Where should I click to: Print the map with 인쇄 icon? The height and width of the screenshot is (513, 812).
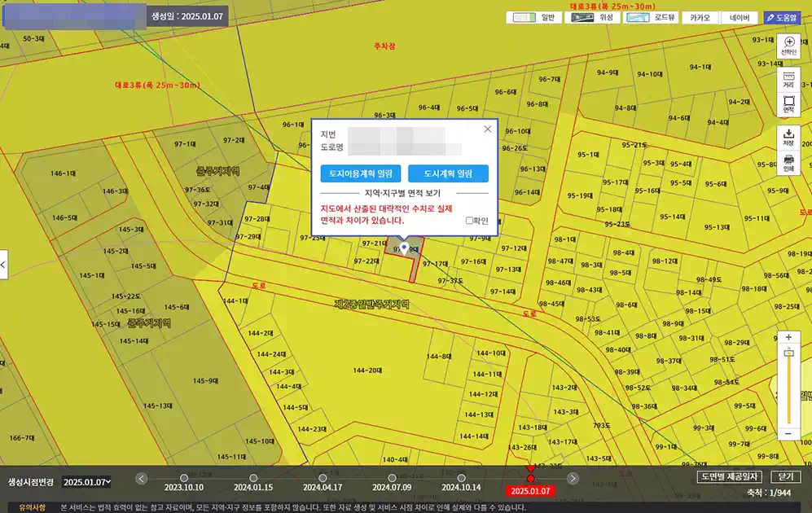pyautogui.click(x=788, y=162)
